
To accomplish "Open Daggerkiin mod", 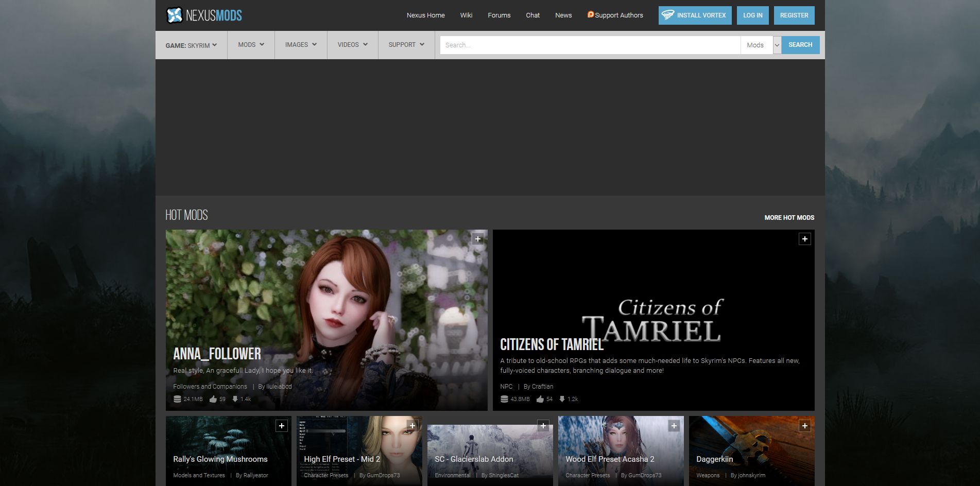I will click(714, 459).
